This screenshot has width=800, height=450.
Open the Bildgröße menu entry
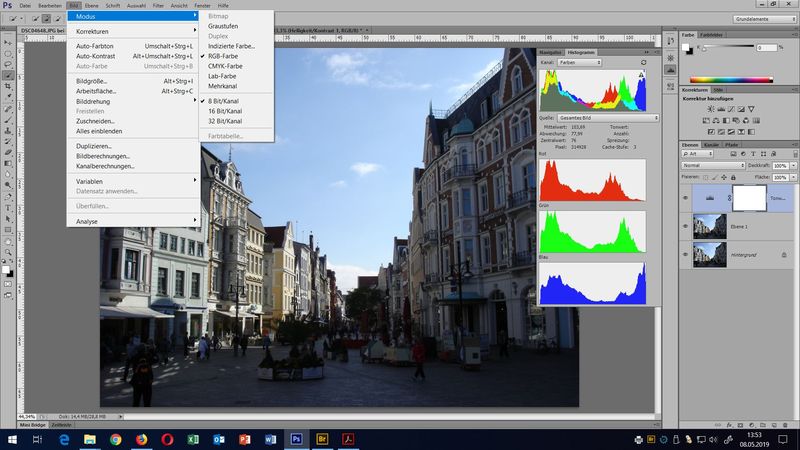pyautogui.click(x=91, y=80)
